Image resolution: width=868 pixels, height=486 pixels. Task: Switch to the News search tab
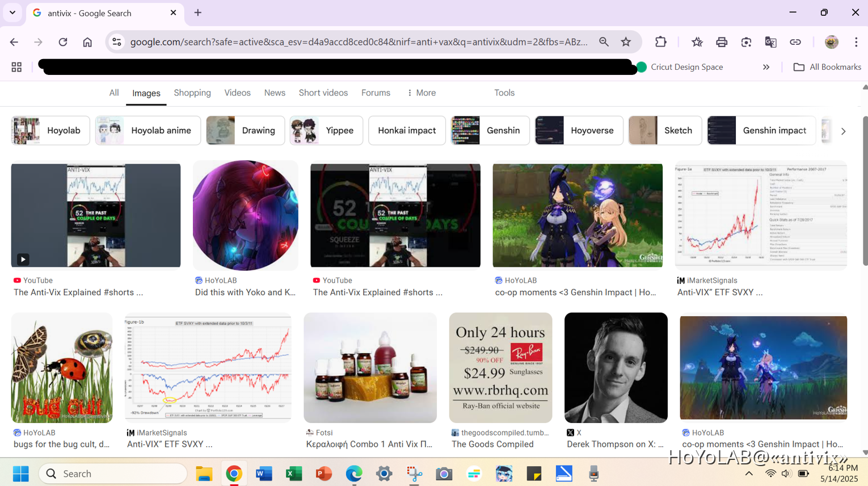coord(275,93)
